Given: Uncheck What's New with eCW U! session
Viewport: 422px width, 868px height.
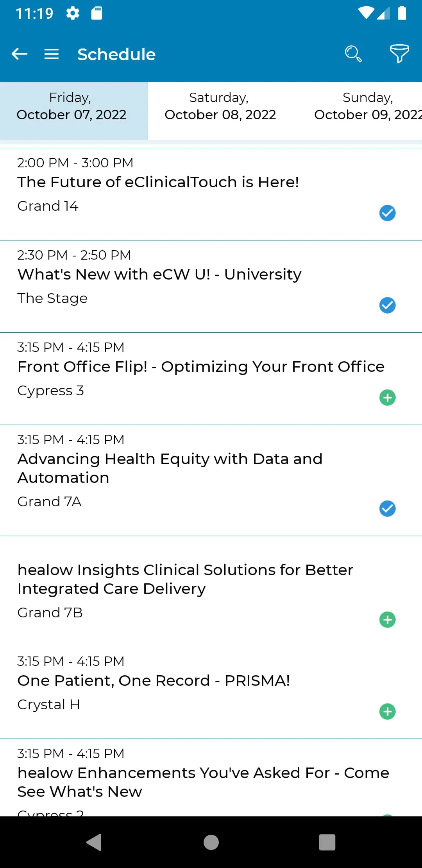Looking at the screenshot, I should tap(387, 305).
